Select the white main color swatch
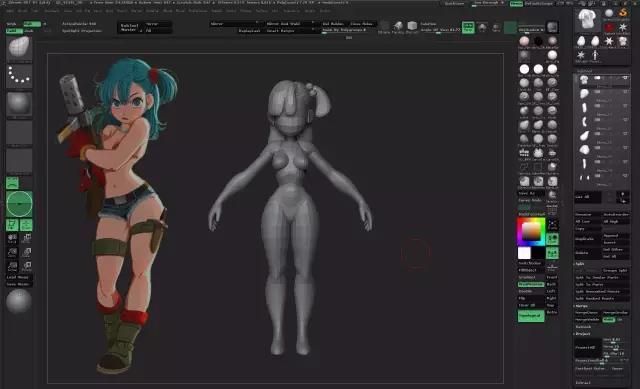This screenshot has width=640, height=389. click(524, 253)
